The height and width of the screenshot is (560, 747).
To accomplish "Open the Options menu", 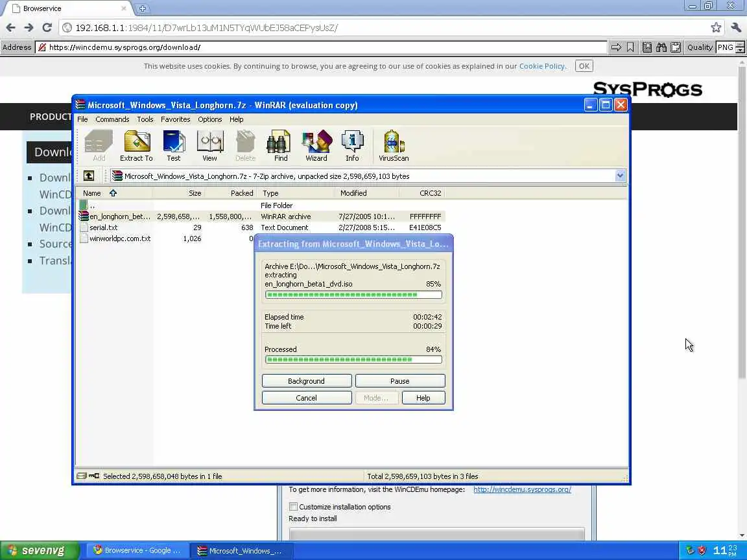I will click(209, 119).
